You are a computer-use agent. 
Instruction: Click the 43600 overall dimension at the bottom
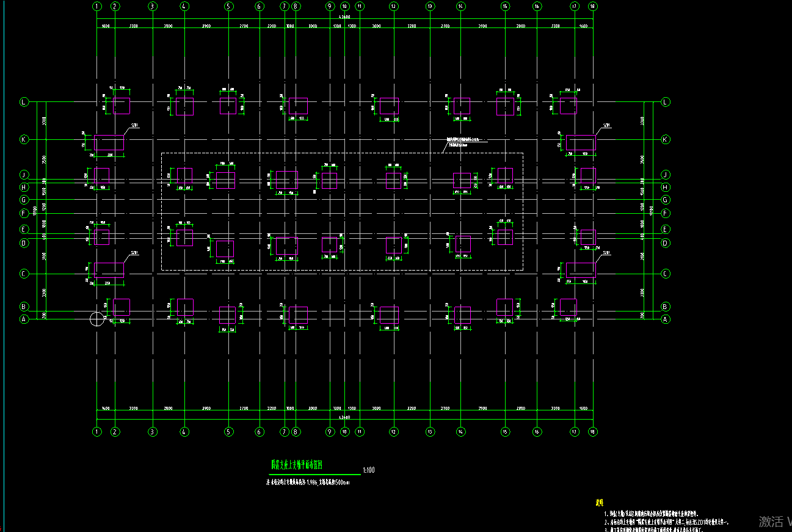344,417
